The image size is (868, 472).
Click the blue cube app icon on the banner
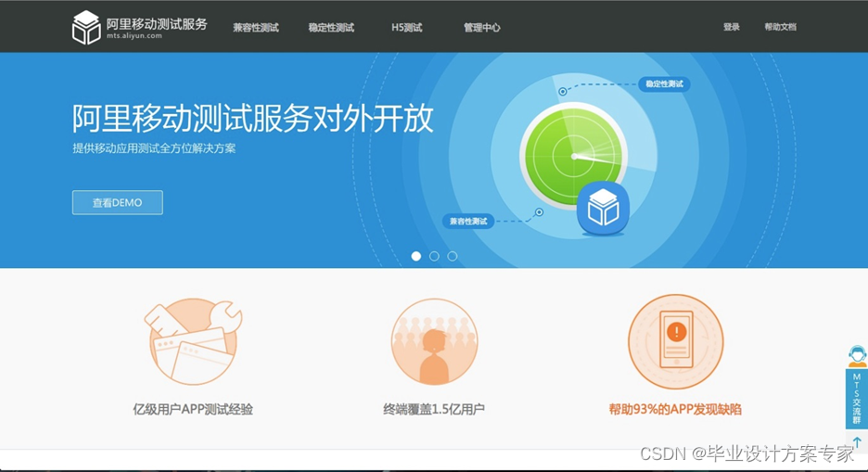tap(603, 208)
